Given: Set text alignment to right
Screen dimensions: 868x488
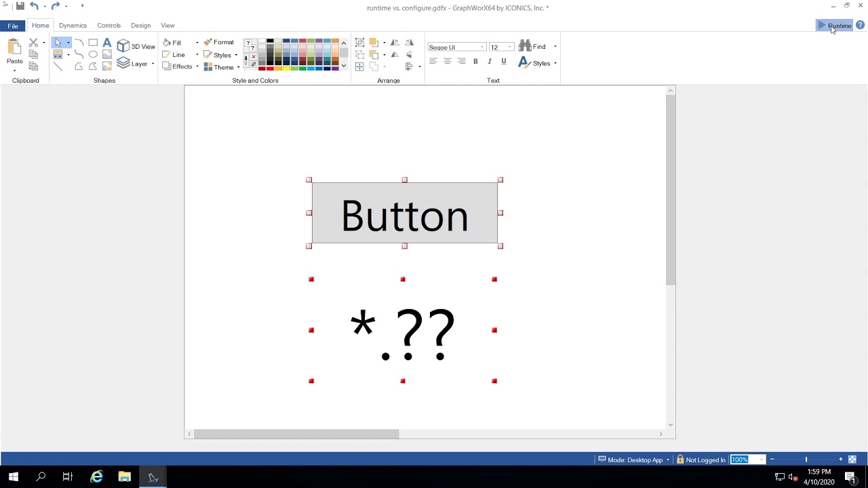Looking at the screenshot, I should [x=461, y=62].
